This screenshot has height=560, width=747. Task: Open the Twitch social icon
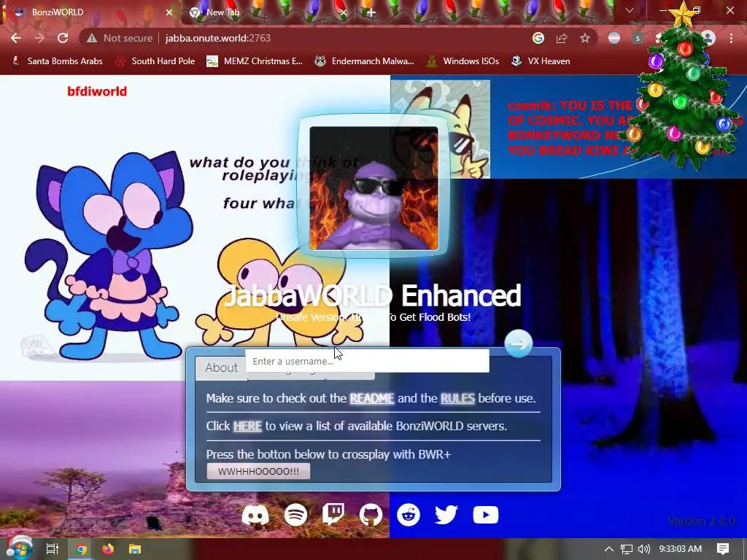(333, 515)
